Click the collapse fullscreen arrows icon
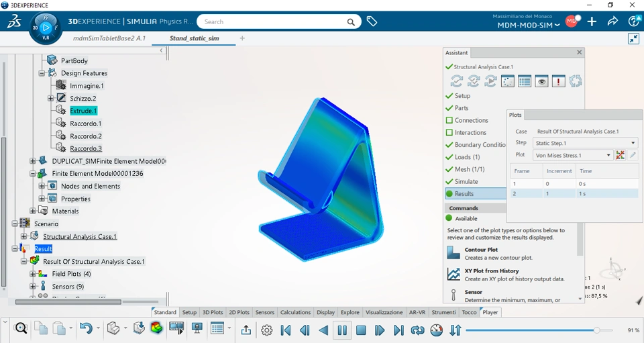Screen dimensions: 644x343 point(633,39)
